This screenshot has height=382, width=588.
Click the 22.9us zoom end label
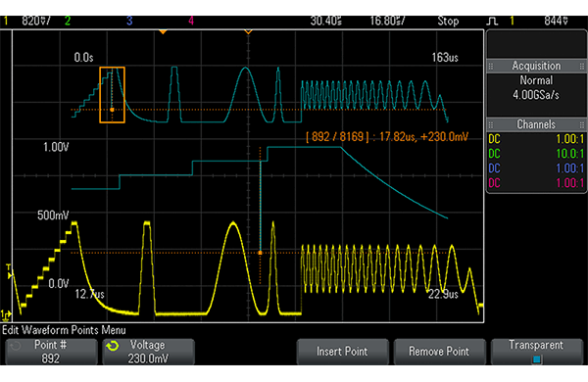tap(443, 294)
